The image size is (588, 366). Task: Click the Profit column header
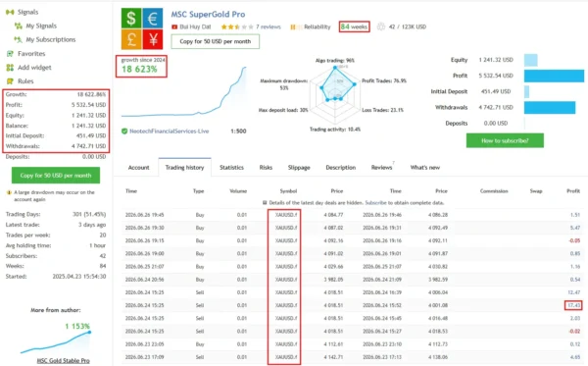[573, 191]
